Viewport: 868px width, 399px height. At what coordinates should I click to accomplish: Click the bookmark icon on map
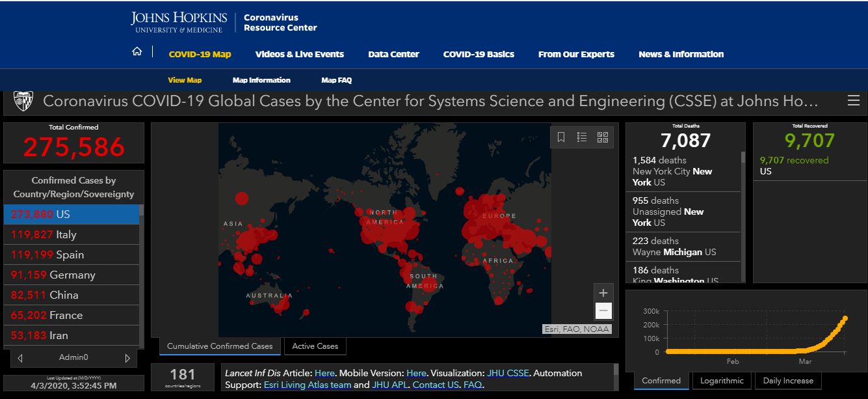(x=561, y=137)
